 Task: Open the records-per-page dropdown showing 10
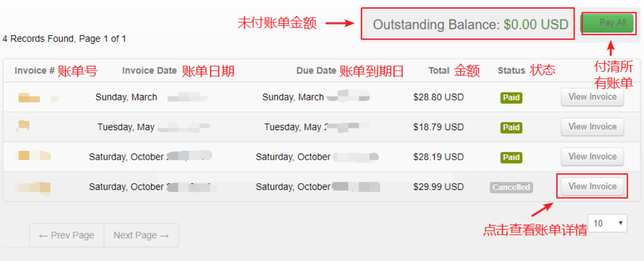(607, 223)
